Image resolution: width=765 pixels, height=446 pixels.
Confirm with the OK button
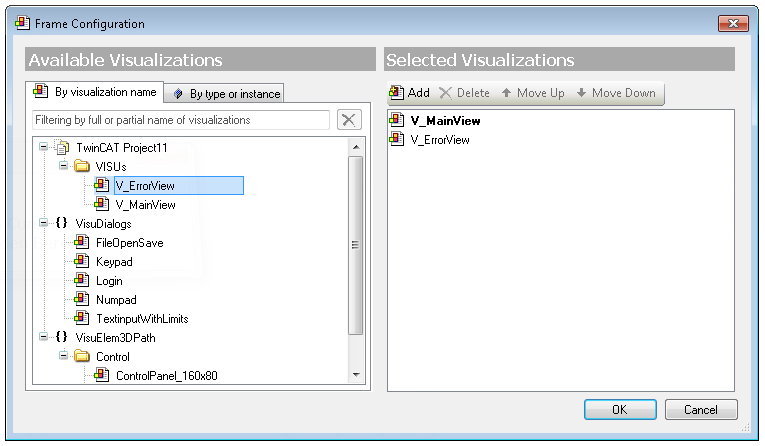click(x=620, y=409)
